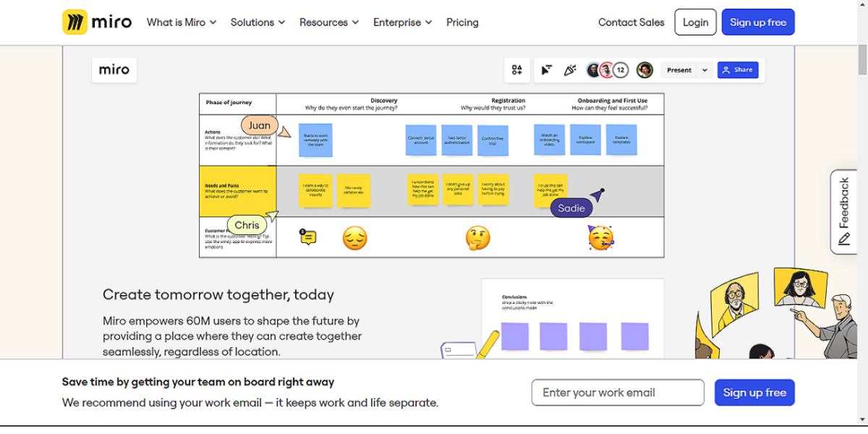Click the collaborator count badge showing 12
The width and height of the screenshot is (868, 434).
621,69
